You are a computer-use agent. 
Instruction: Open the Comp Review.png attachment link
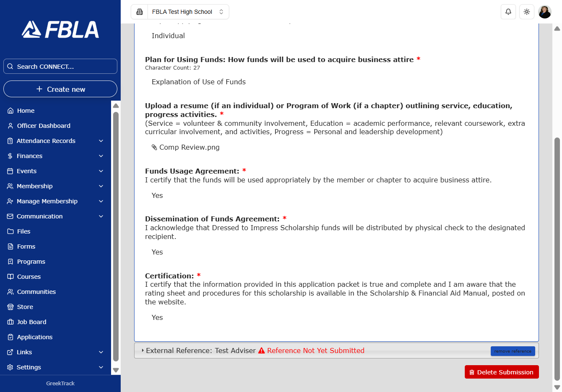point(189,147)
